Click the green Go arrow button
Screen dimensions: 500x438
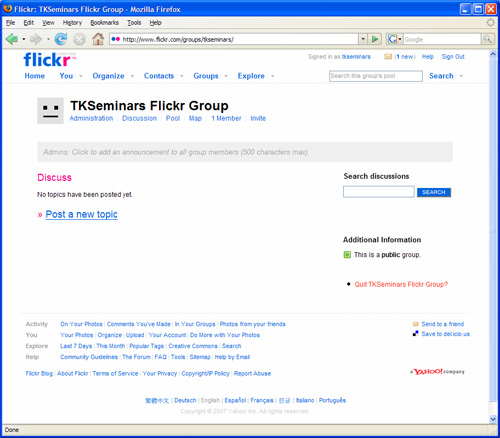pos(375,39)
